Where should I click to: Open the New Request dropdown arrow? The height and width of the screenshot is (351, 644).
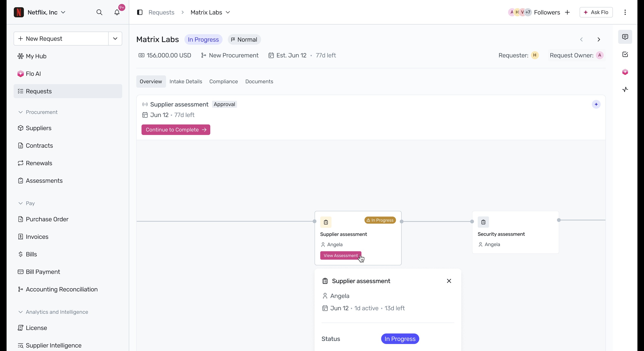(115, 39)
